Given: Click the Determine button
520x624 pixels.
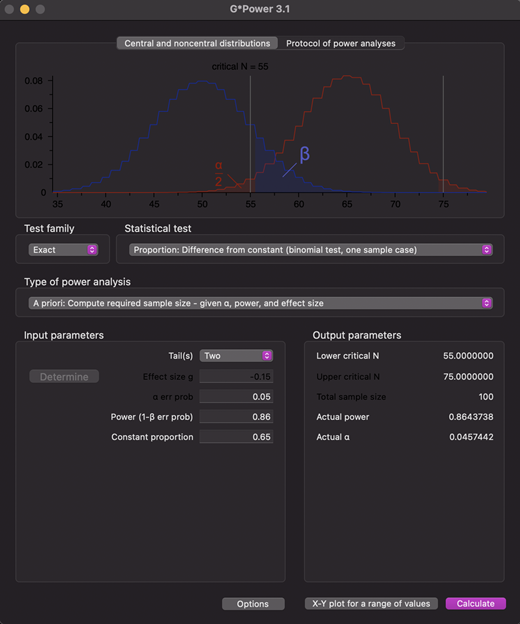Looking at the screenshot, I should (x=64, y=377).
